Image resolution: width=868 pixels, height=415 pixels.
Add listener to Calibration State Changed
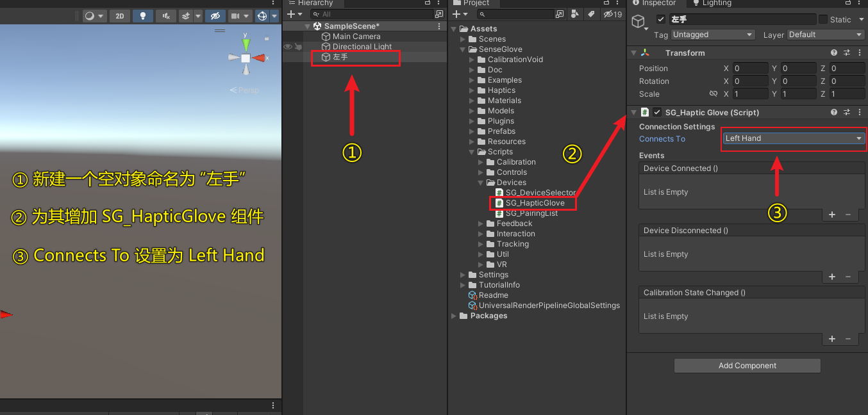pos(832,339)
